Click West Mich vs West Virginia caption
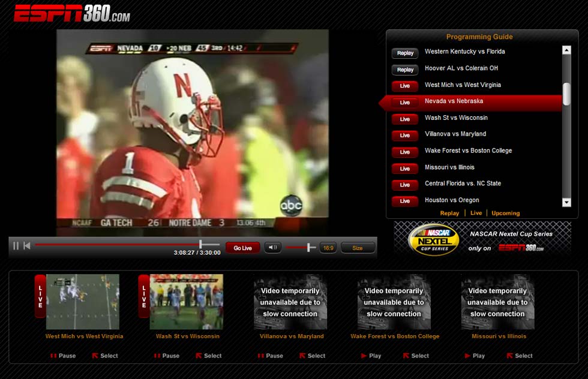588x379 pixels. point(84,336)
